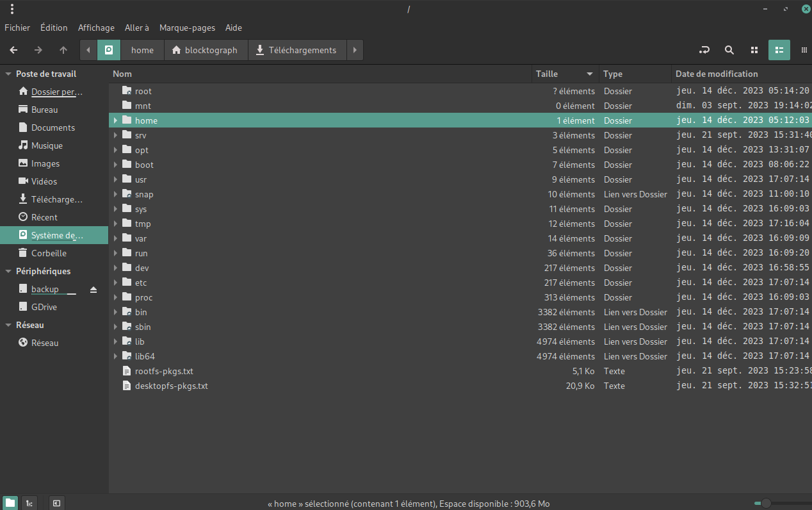This screenshot has height=510, width=812.
Task: Open the Édition menu
Action: pos(54,28)
